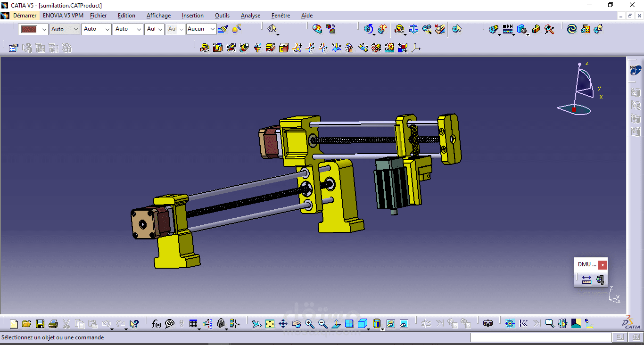Image resolution: width=644 pixels, height=345 pixels.
Task: Open the Insertion menu
Action: [x=193, y=16]
